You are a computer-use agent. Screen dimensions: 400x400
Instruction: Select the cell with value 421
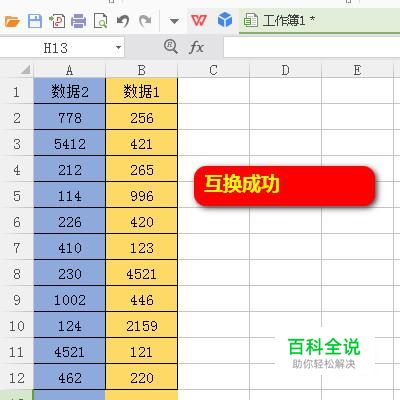[x=141, y=144]
